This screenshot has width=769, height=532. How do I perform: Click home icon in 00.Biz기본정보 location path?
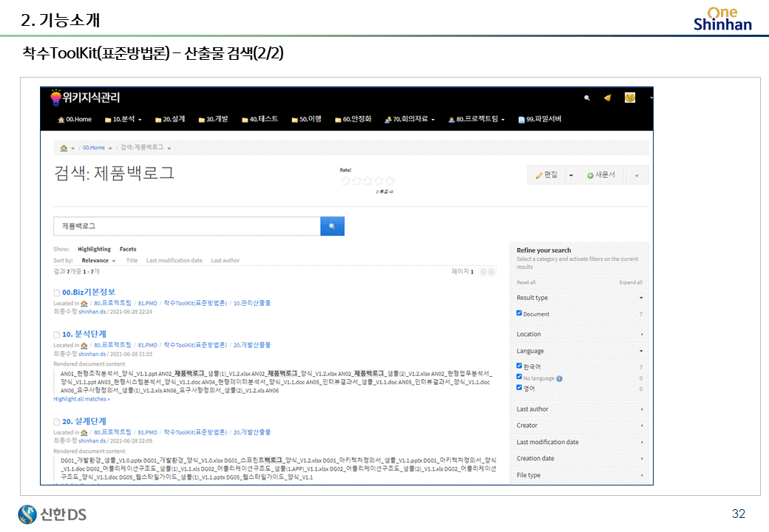(84, 304)
